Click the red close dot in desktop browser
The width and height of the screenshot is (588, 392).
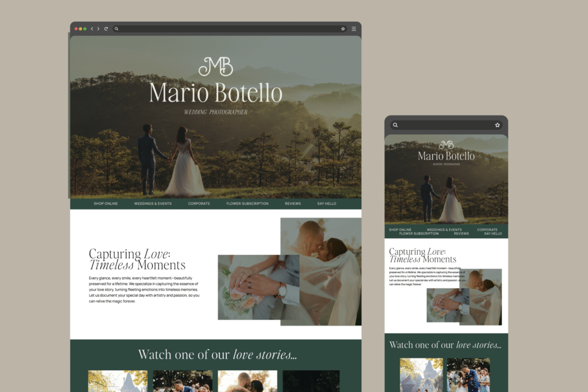click(76, 29)
